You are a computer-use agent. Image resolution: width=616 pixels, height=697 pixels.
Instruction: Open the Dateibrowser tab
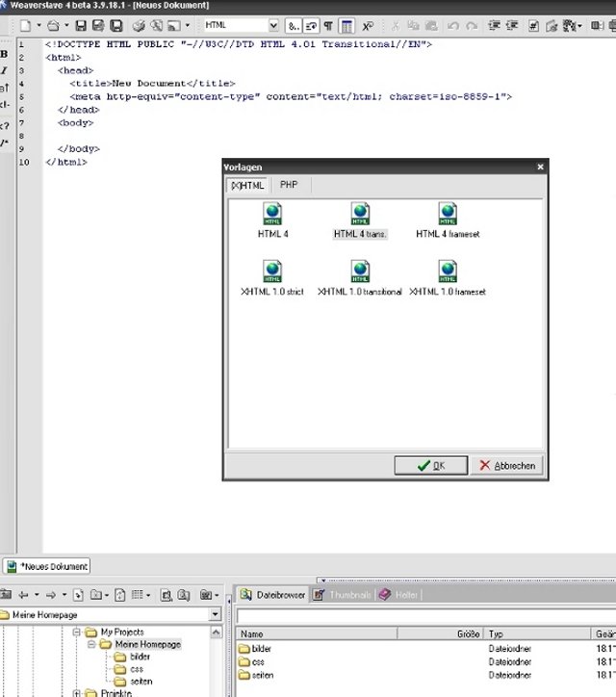pos(273,595)
